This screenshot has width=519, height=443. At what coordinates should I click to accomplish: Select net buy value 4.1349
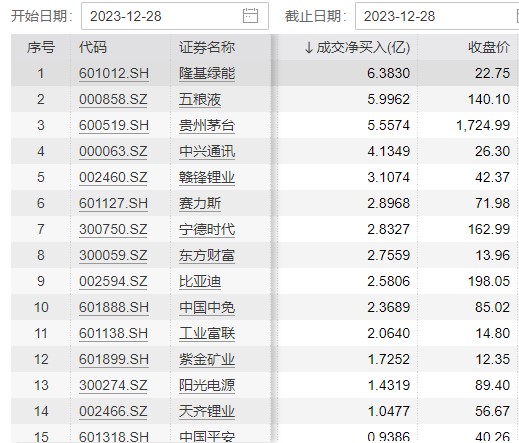click(389, 151)
